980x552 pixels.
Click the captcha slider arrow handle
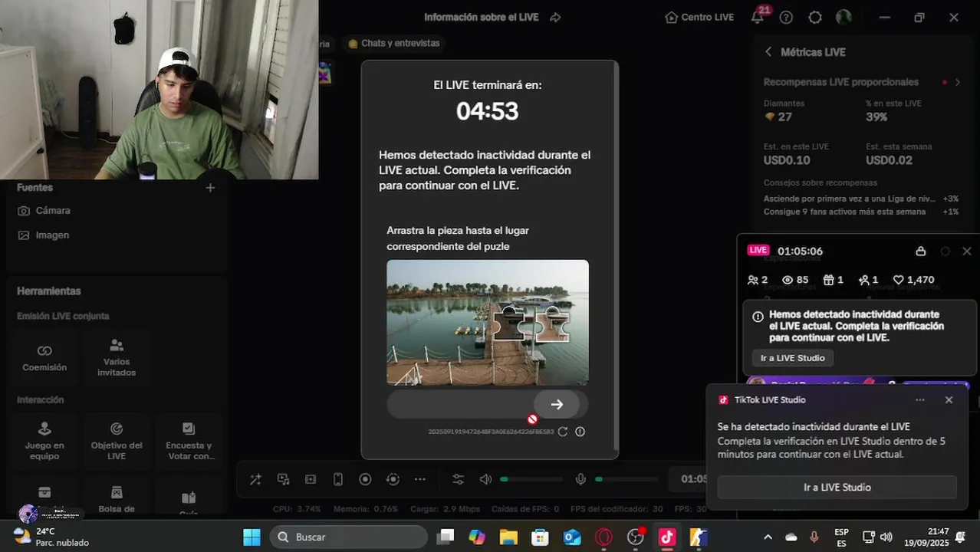[x=557, y=404]
